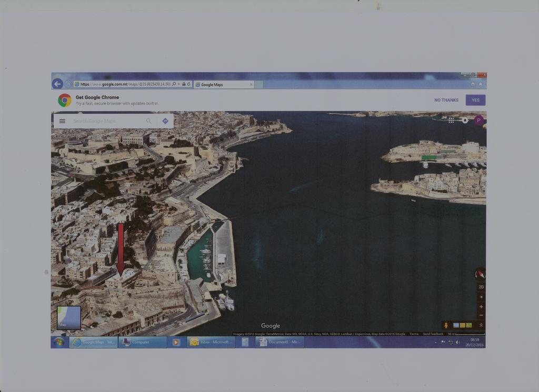
Task: Open the Google notifications bell icon
Action: pyautogui.click(x=465, y=120)
